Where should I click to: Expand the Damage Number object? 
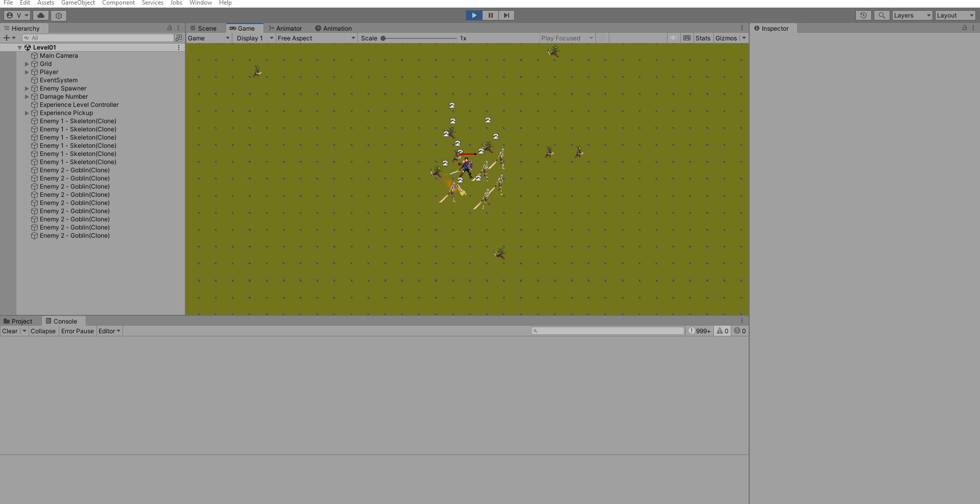[27, 97]
